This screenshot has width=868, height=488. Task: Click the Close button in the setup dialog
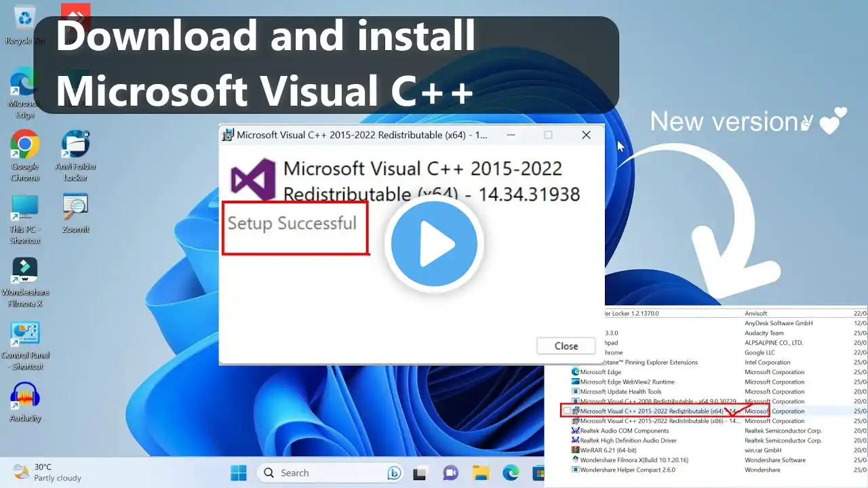click(x=566, y=346)
